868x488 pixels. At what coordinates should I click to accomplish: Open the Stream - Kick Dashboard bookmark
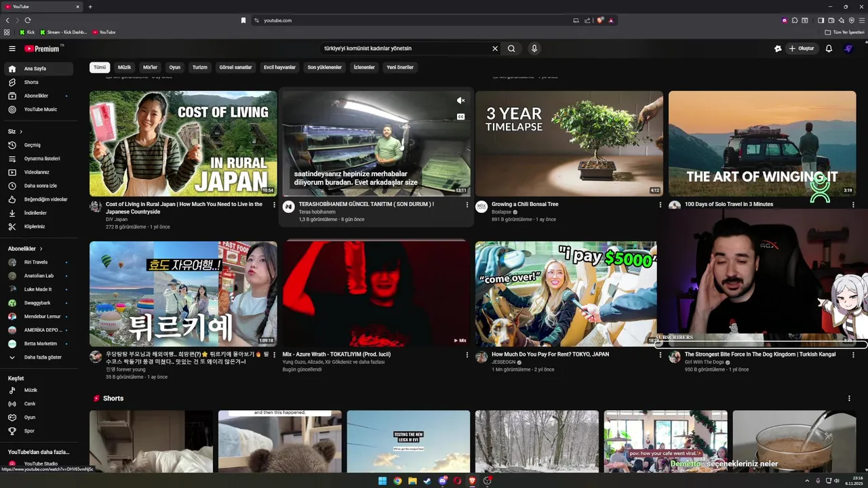(x=64, y=32)
